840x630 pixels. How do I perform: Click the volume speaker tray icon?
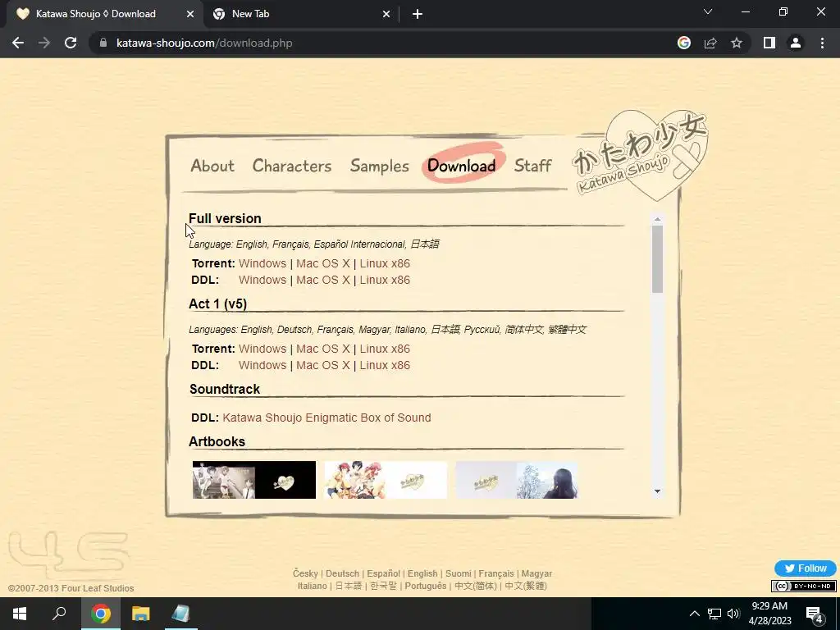pos(733,614)
